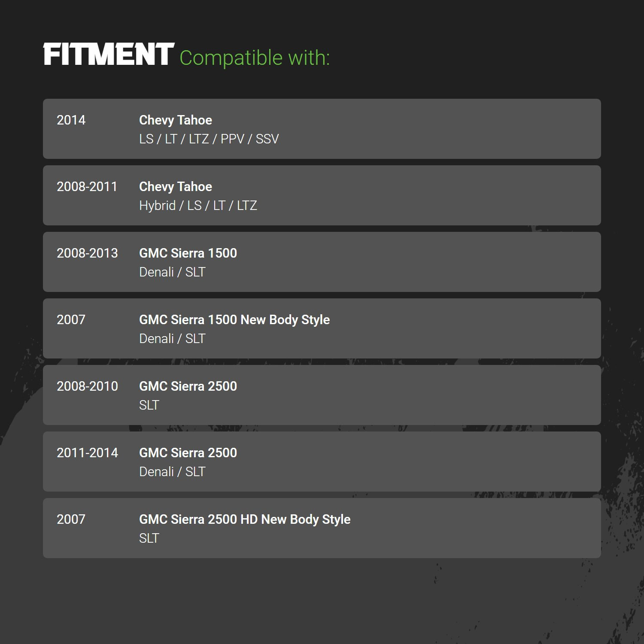Click the green 'Compatible with:' text
This screenshot has height=644, width=644.
click(x=255, y=58)
